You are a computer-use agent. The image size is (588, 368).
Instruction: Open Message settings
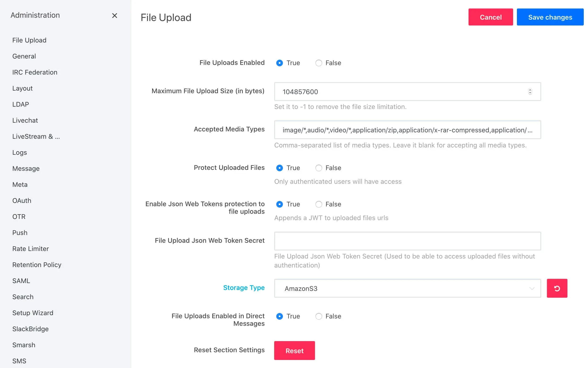pos(26,169)
